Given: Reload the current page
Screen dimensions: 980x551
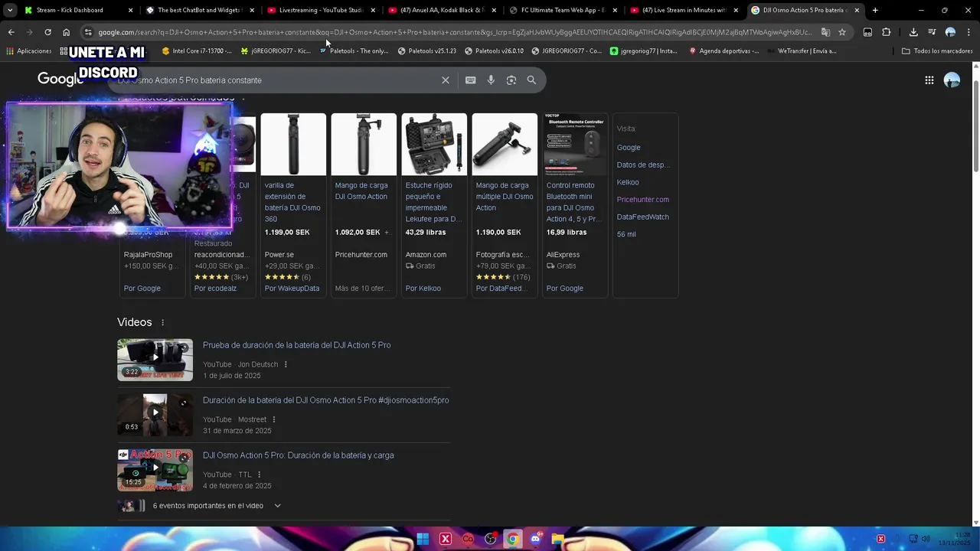Looking at the screenshot, I should point(47,32).
